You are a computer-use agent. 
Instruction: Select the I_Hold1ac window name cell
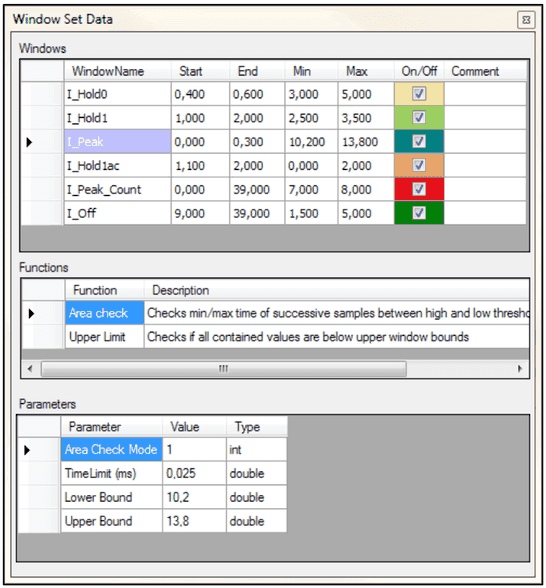pos(117,165)
